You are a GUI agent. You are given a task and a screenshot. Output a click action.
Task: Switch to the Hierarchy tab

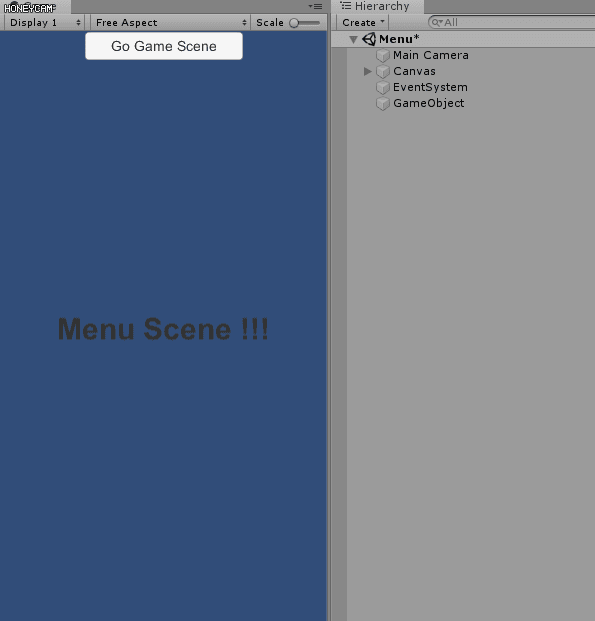[377, 6]
